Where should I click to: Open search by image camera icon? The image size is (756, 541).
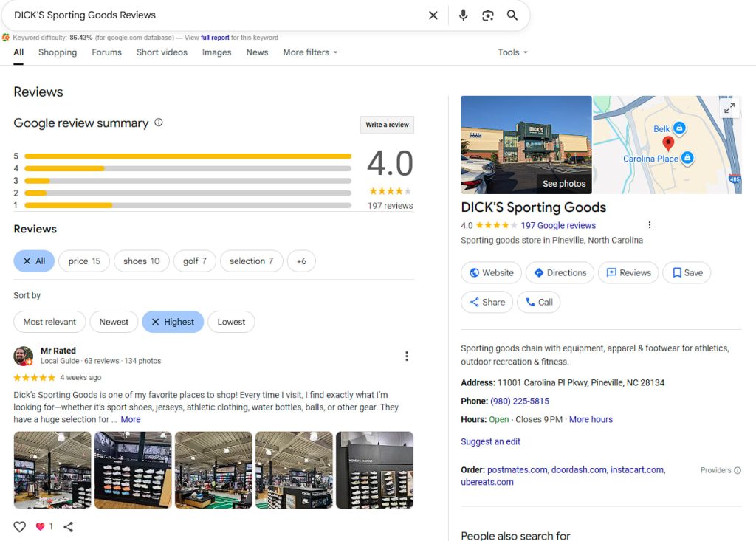click(487, 15)
